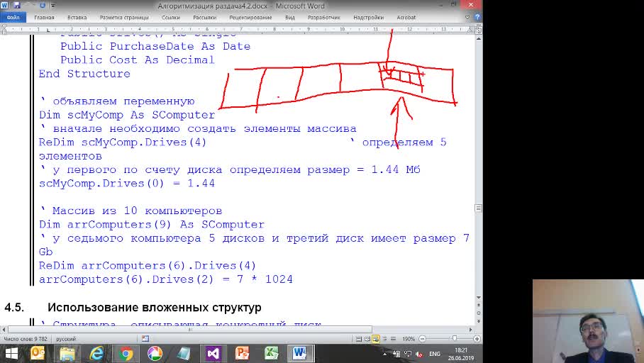Image resolution: width=644 pixels, height=363 pixels.
Task: Click the network icon in the system tray
Action: pyautogui.click(x=408, y=354)
